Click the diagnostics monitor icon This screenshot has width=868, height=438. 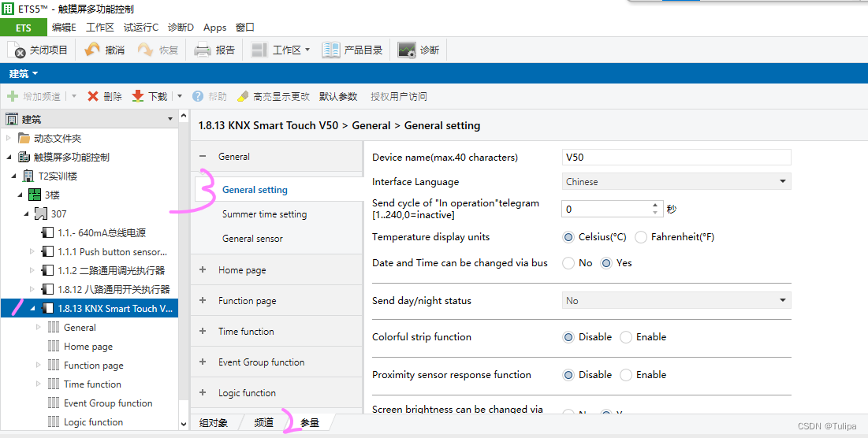pyautogui.click(x=406, y=50)
